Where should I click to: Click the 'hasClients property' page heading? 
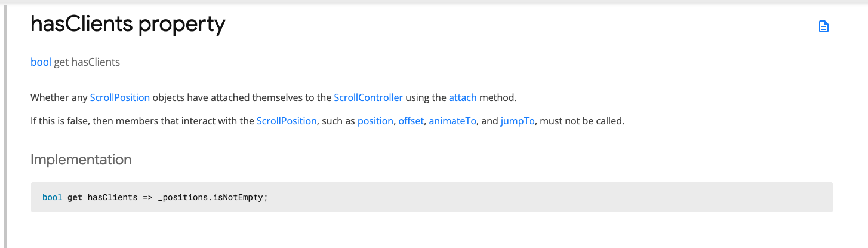click(128, 25)
